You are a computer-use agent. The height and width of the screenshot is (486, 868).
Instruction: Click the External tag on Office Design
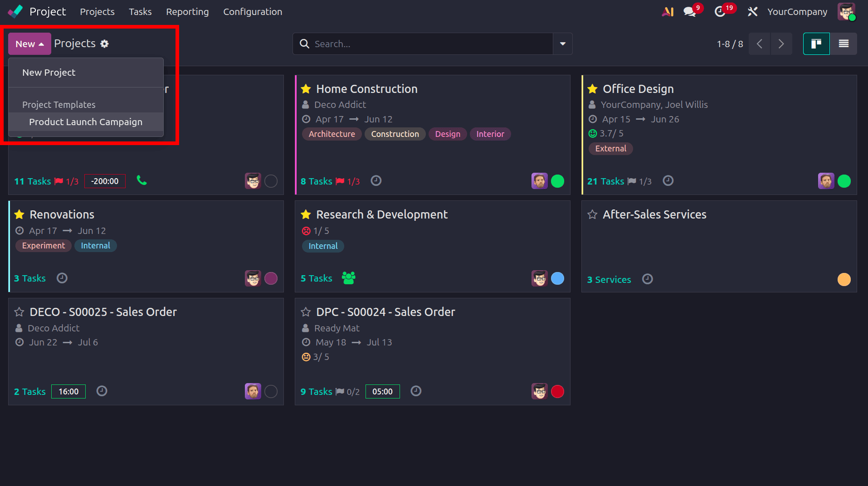point(610,149)
